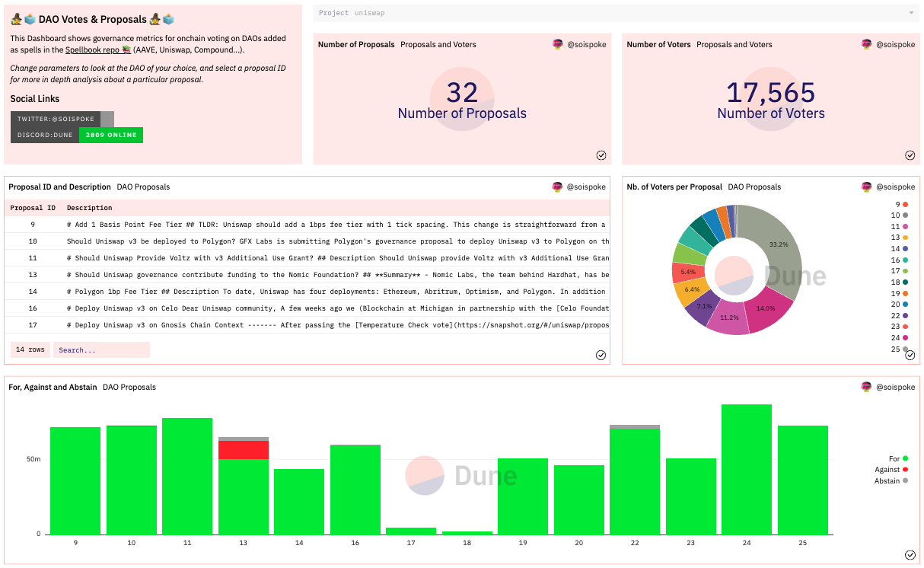Toggle proposal 11 in pie legend
The image size is (924, 568).
(899, 227)
